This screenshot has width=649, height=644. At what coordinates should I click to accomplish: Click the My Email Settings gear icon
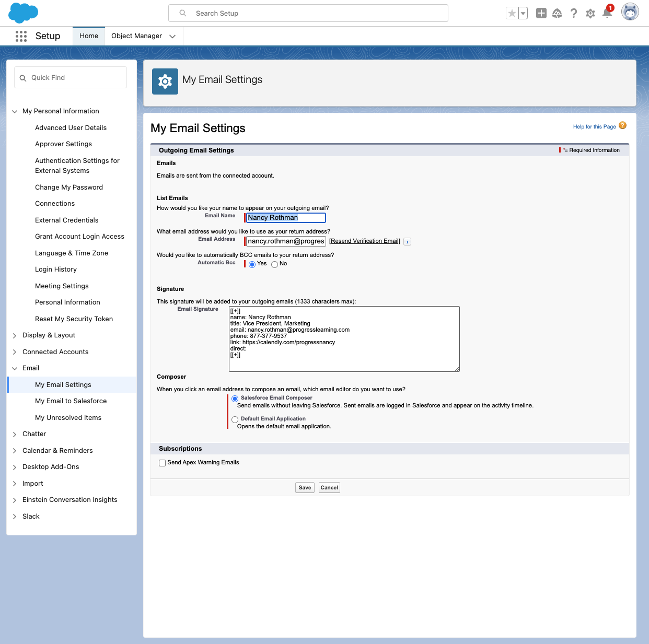(x=165, y=81)
